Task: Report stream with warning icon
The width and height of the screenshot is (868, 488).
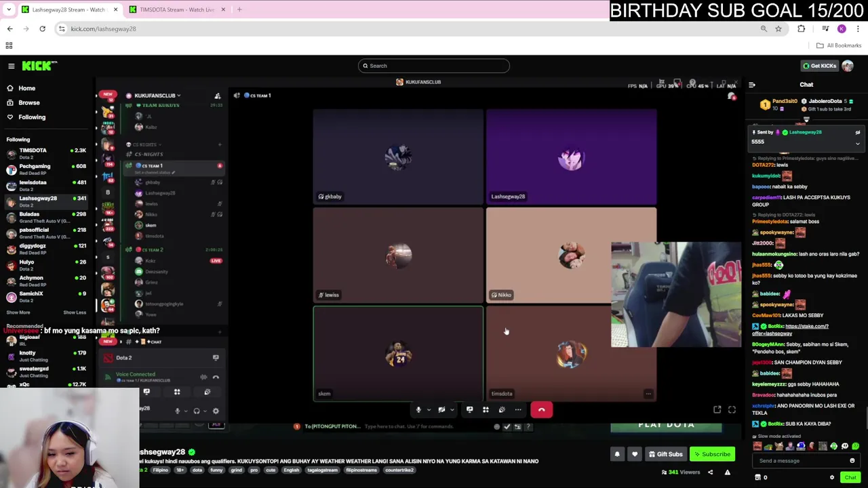Action: click(x=727, y=472)
